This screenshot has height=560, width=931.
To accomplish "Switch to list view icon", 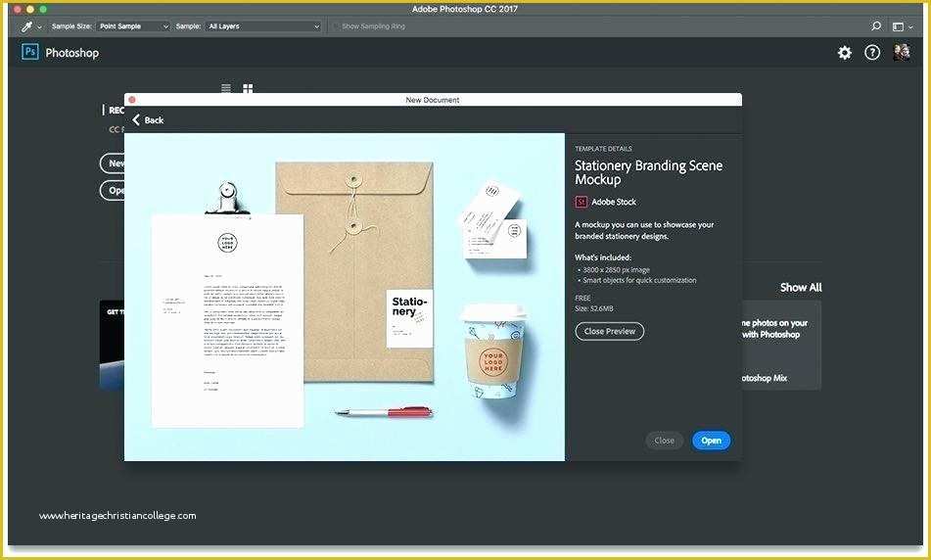I will (226, 88).
